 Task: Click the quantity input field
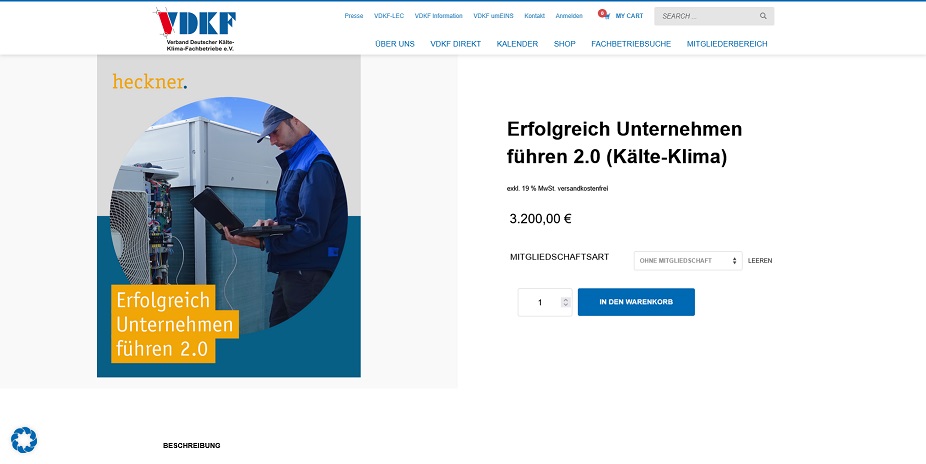tap(540, 302)
